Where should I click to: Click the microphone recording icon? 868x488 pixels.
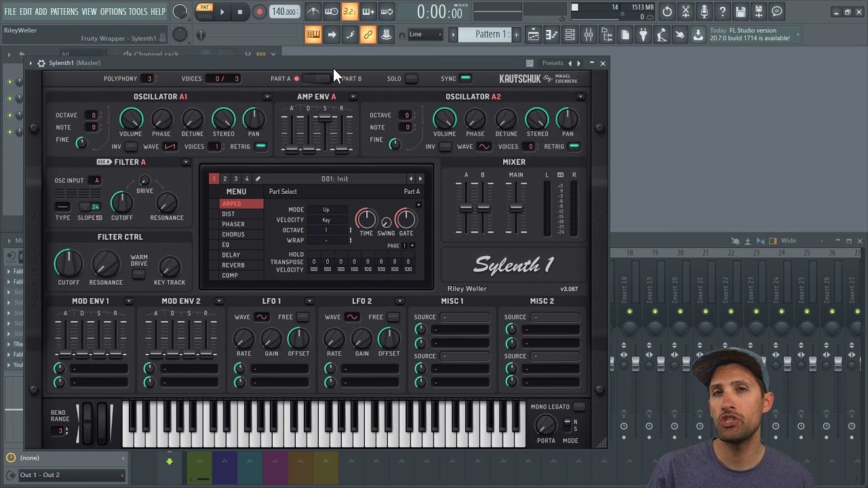click(704, 12)
